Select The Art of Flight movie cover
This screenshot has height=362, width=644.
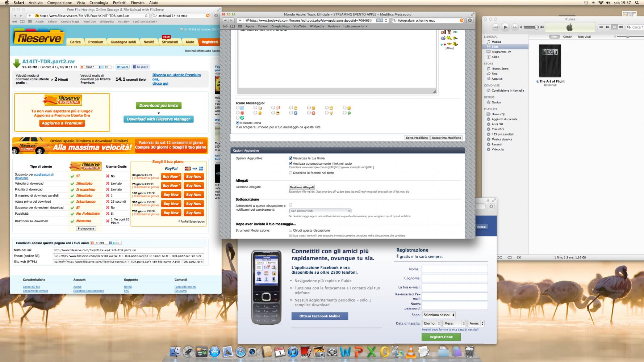[550, 60]
